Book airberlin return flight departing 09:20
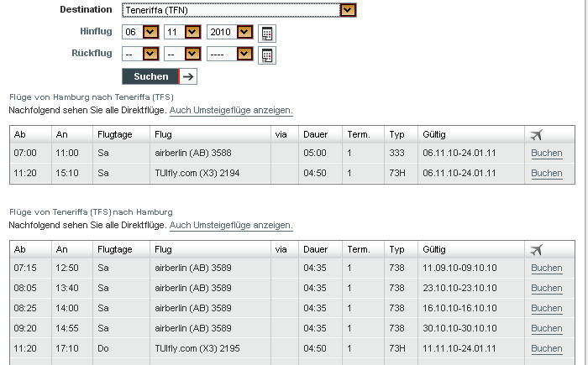 546,329
